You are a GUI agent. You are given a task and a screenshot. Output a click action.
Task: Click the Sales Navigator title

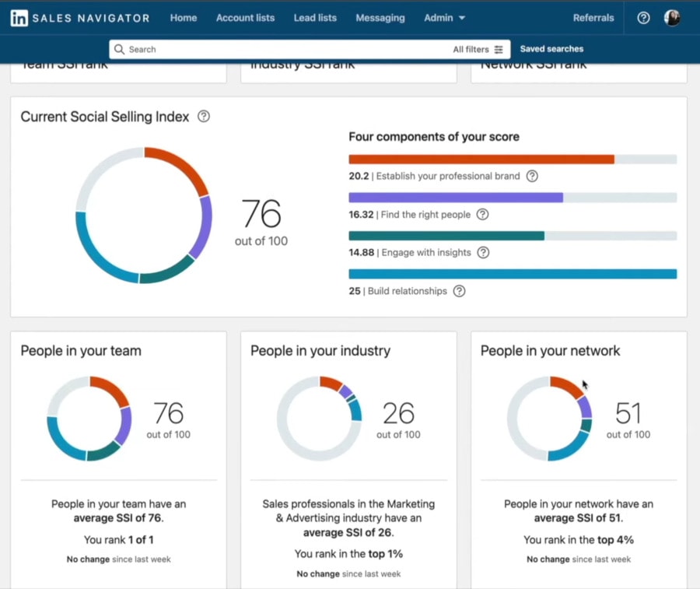tap(91, 19)
